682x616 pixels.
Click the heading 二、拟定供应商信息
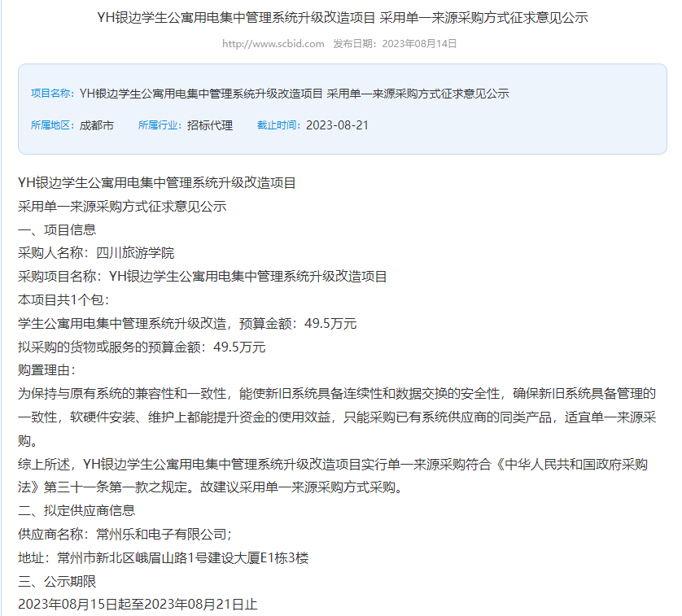(x=77, y=511)
